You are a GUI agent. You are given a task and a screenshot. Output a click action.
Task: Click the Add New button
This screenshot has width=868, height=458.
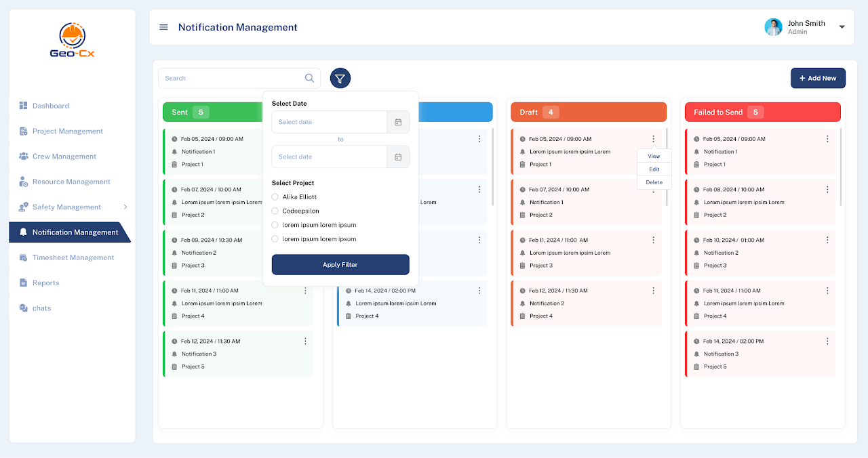coord(818,78)
